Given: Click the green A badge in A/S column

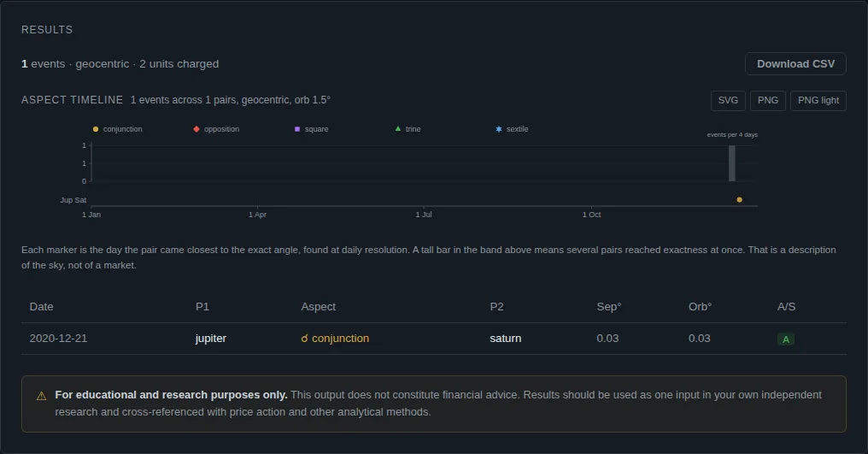Looking at the screenshot, I should (x=785, y=339).
